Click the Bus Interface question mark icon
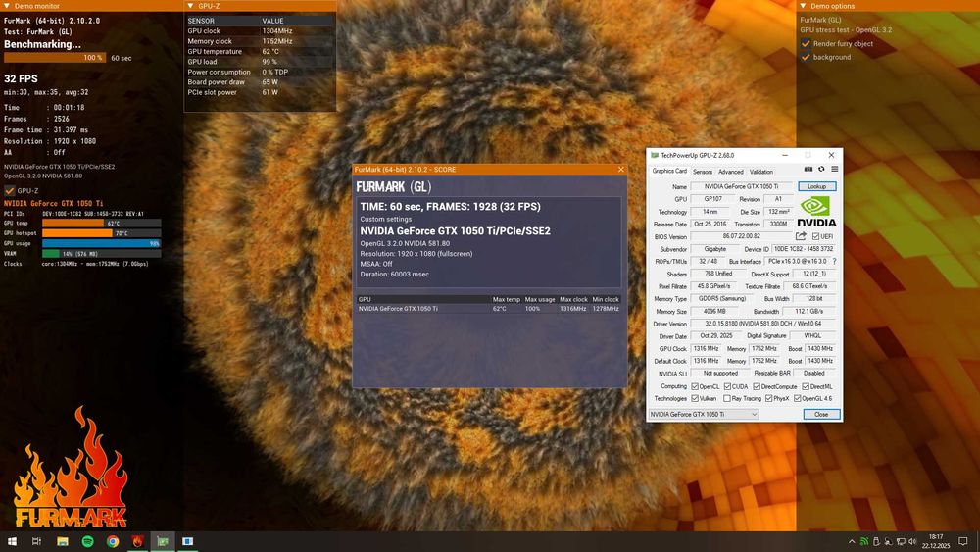 tap(834, 262)
